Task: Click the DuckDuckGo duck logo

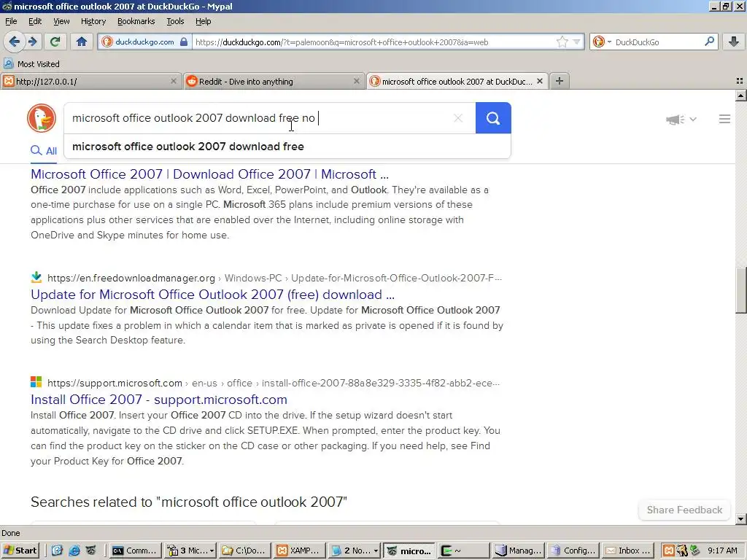Action: coord(42,118)
